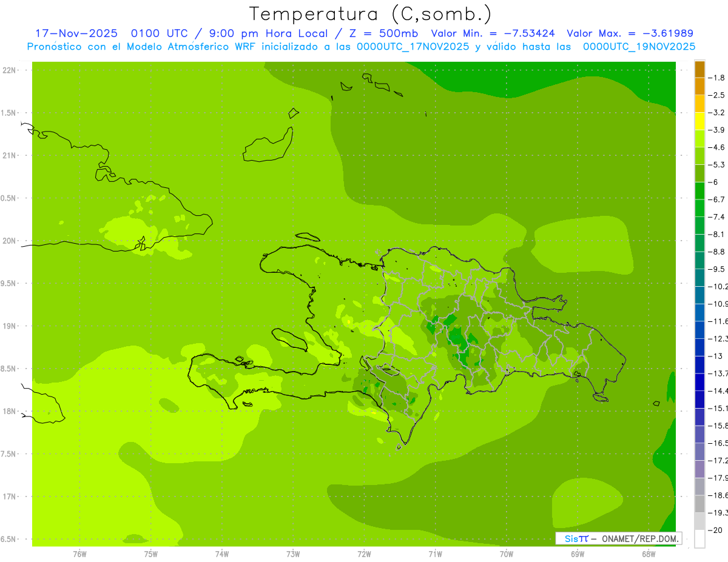This screenshot has width=728, height=562.
Task: Pick the gray swatch between -18.6 and -19.3
Action: click(x=699, y=504)
